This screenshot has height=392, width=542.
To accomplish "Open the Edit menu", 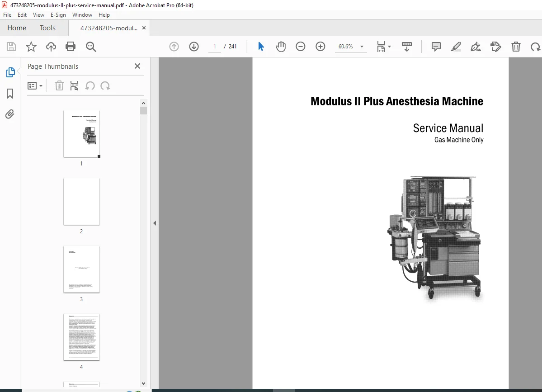I will click(x=22, y=15).
